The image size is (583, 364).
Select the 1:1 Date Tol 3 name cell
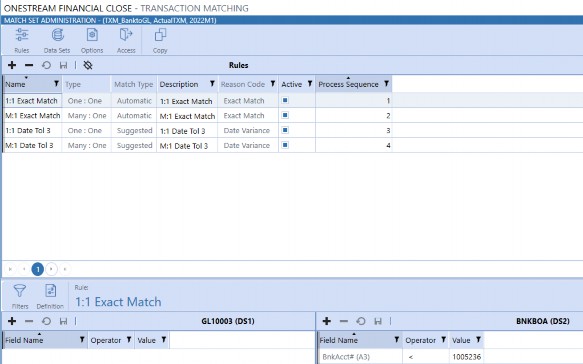tap(32, 131)
